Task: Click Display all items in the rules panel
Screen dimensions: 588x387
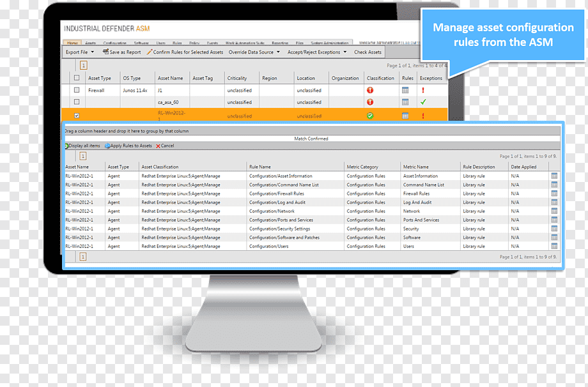Action: 82,146
